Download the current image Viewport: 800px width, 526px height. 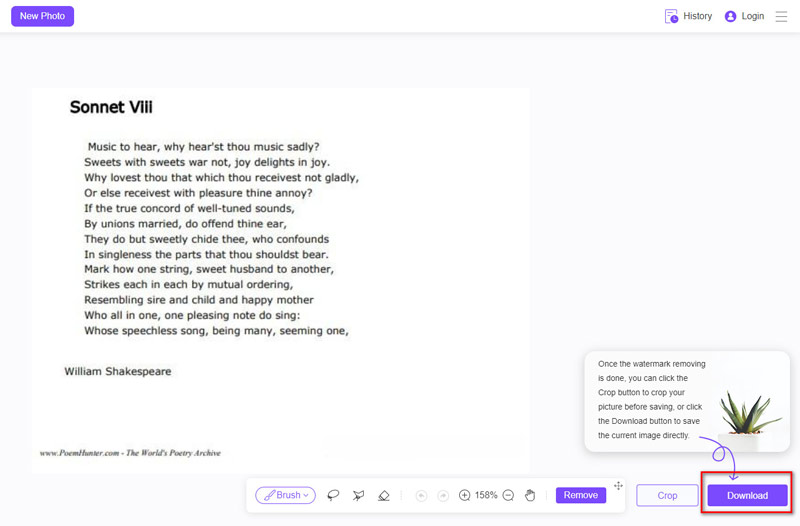tap(747, 495)
